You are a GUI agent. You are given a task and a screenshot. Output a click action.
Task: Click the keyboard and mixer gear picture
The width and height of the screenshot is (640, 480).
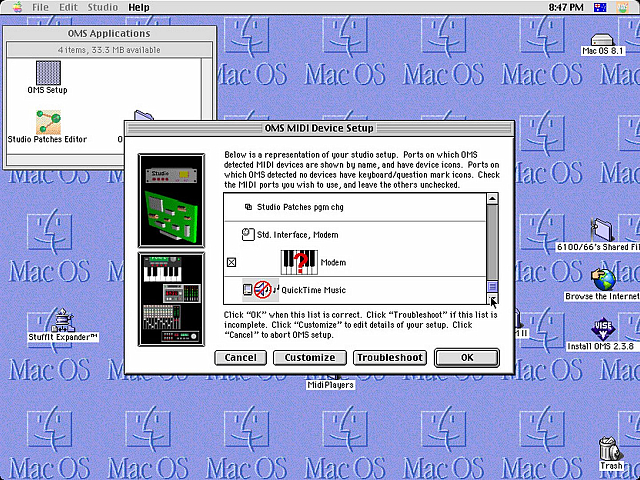171,300
